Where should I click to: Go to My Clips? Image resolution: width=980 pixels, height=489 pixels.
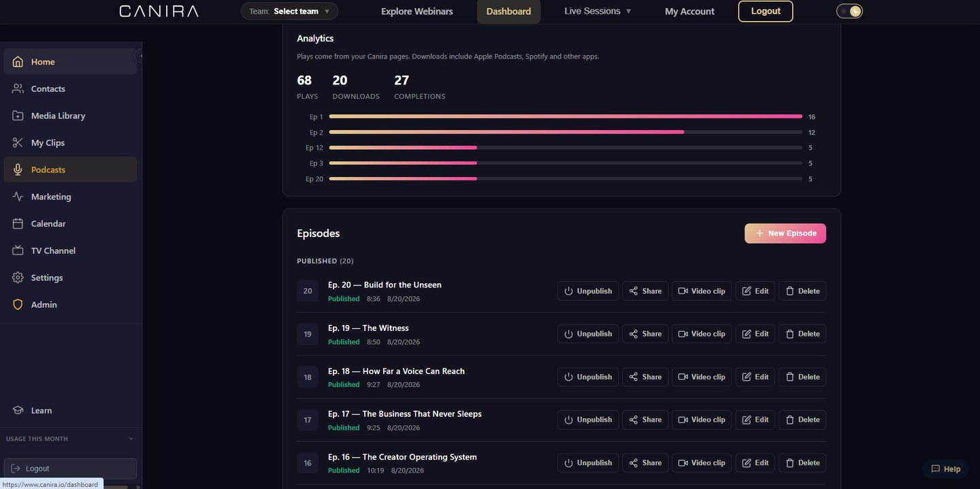(70, 142)
